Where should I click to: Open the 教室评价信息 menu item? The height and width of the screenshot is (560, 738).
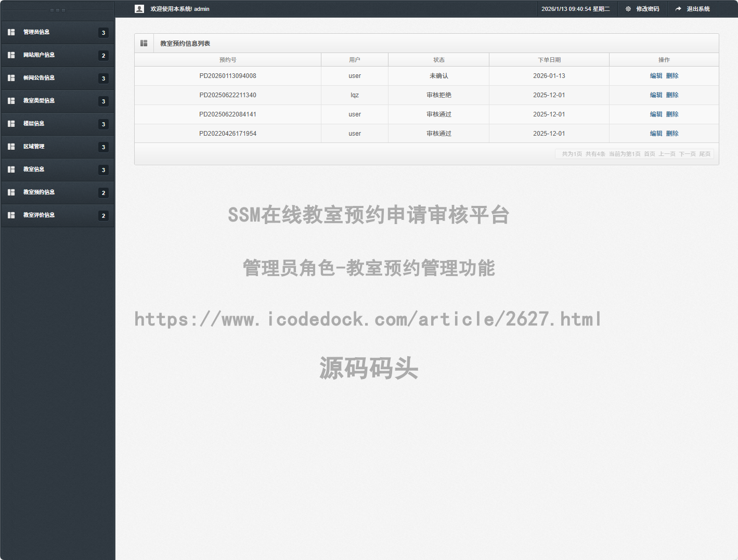pyautogui.click(x=38, y=215)
